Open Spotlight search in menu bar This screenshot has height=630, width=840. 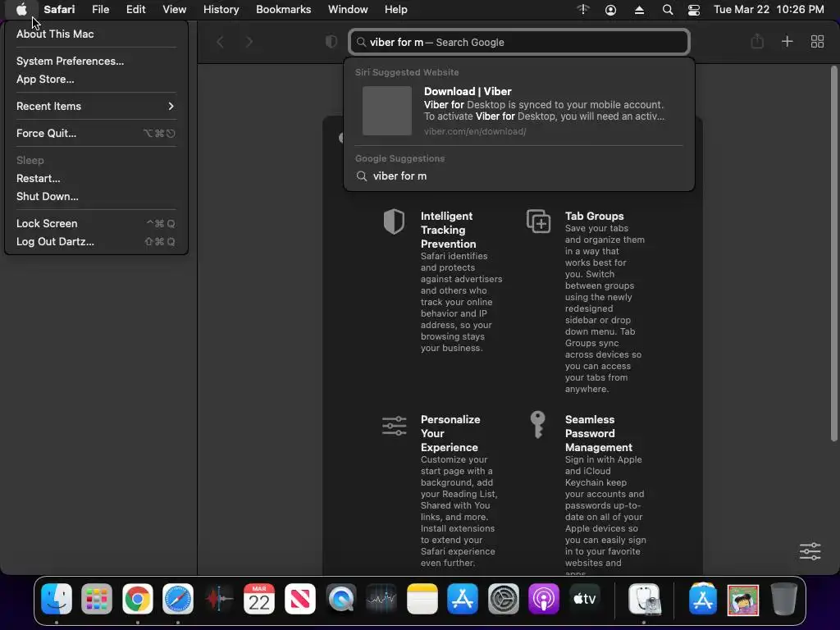pyautogui.click(x=668, y=10)
